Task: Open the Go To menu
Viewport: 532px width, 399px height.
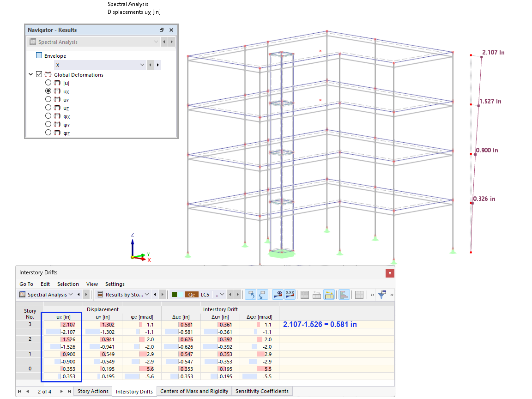Action: [x=26, y=284]
